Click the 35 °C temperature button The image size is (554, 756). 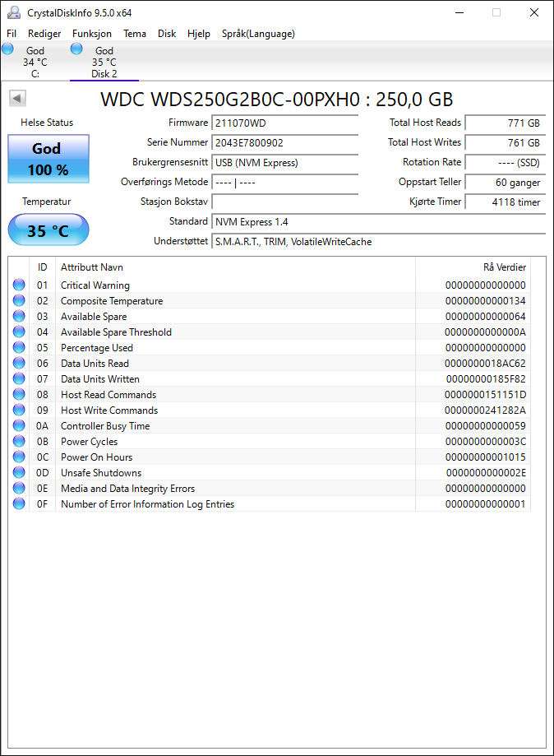(x=48, y=230)
